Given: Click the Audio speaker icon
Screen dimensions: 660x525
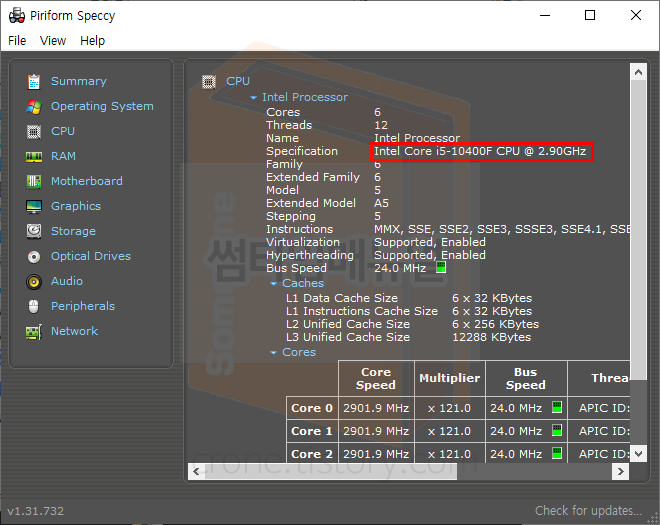Looking at the screenshot, I should (34, 282).
